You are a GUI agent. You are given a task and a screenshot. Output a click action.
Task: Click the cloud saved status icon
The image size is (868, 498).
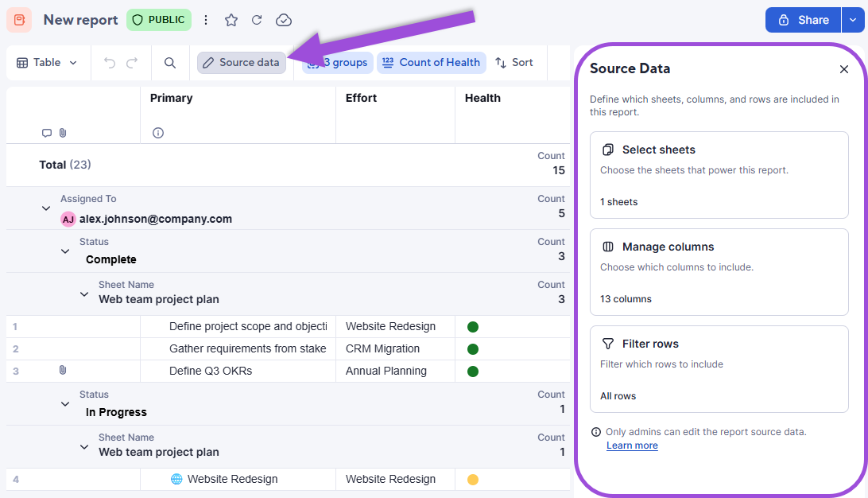point(284,20)
